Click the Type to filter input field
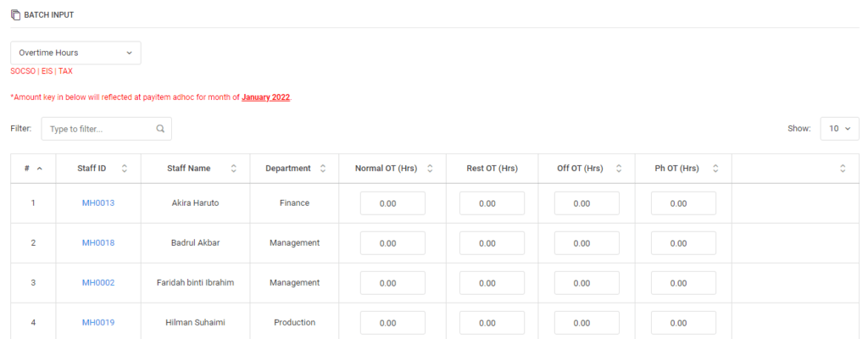 pos(106,129)
